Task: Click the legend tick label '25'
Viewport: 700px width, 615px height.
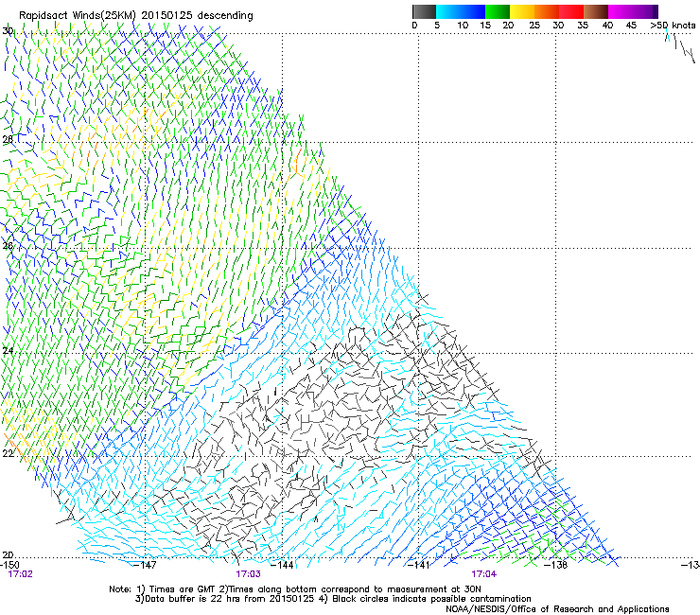Action: click(x=534, y=26)
